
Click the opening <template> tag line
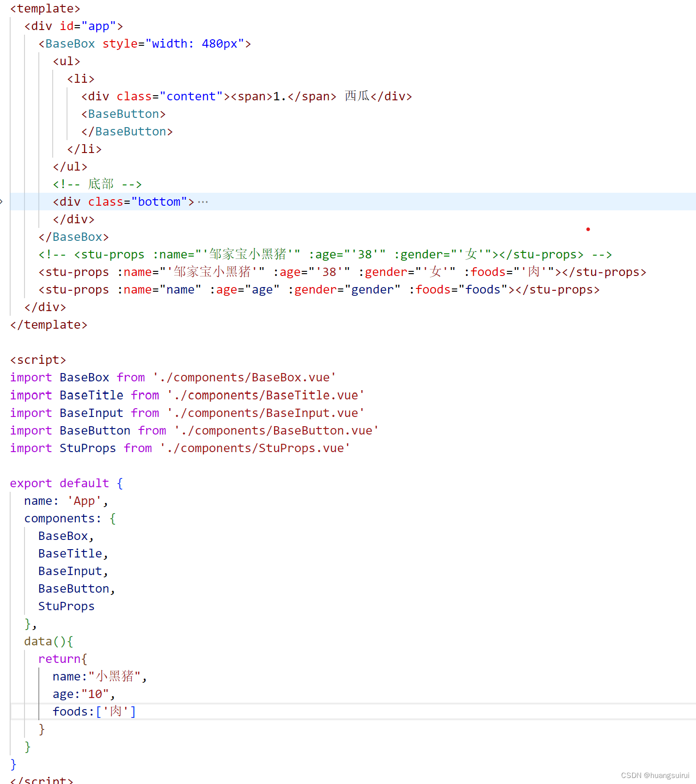[45, 9]
